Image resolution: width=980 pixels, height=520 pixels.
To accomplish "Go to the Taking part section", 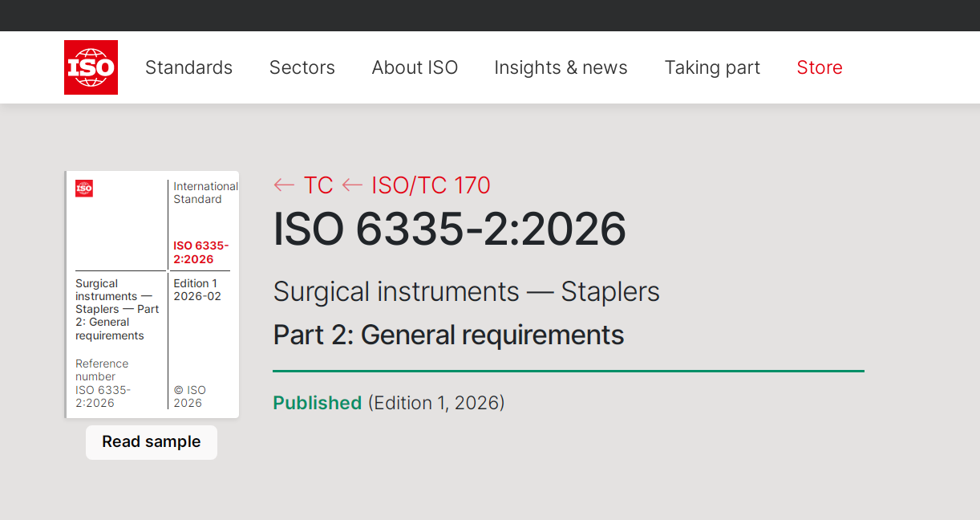I will [x=712, y=67].
